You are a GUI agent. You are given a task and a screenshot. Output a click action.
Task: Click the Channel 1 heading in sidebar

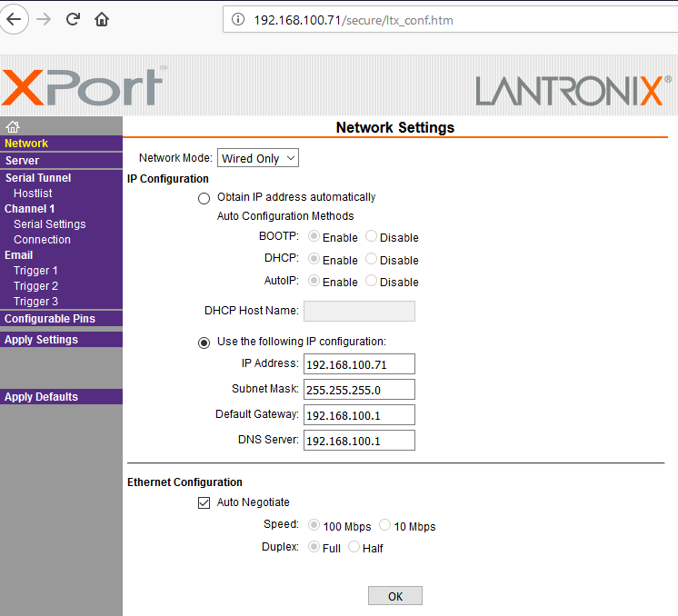(29, 209)
